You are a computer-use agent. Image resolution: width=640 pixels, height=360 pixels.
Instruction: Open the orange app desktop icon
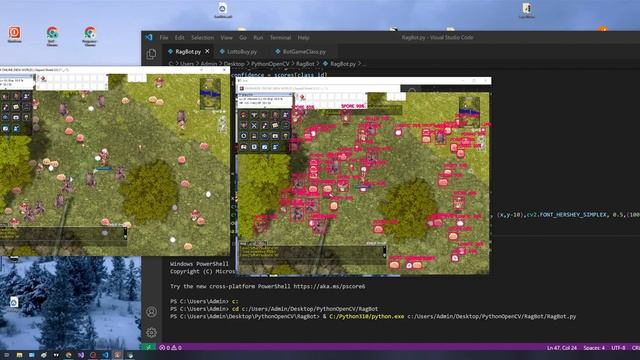(14, 34)
